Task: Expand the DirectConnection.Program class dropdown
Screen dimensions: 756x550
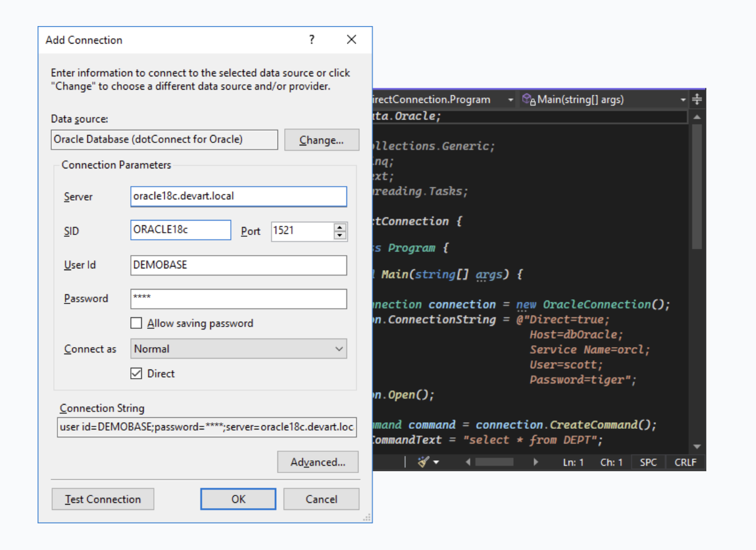Action: pos(511,99)
